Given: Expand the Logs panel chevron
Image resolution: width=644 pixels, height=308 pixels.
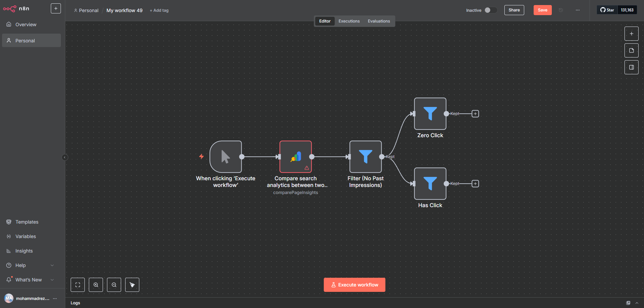Looking at the screenshot, I should (x=637, y=303).
